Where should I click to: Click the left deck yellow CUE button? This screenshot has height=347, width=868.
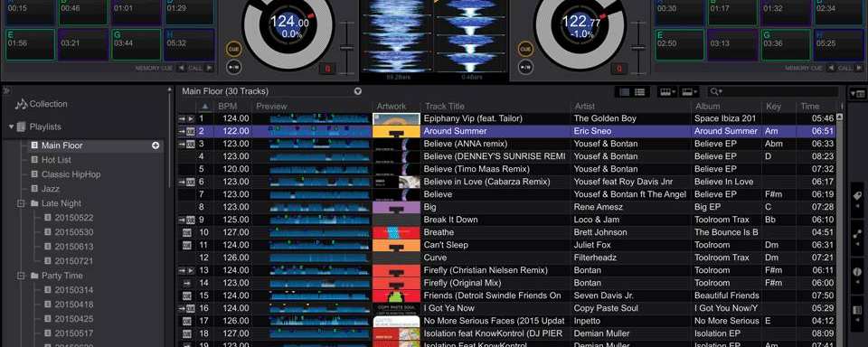coord(233,50)
